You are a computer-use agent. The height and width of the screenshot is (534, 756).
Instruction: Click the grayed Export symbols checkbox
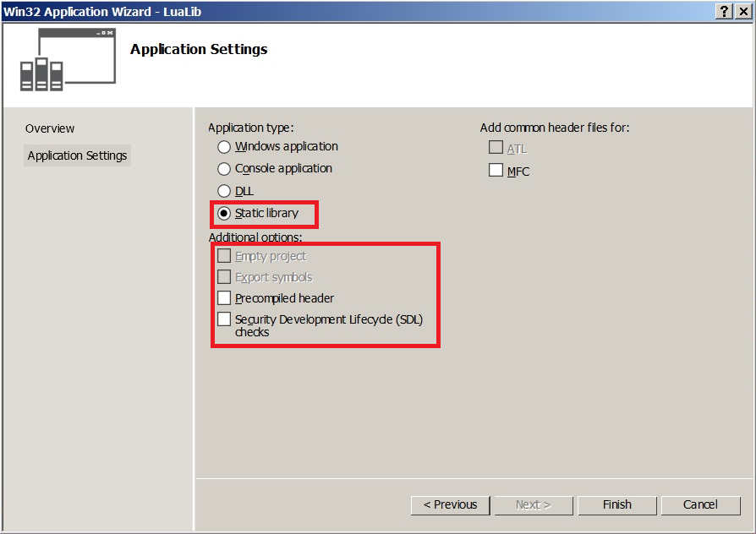pos(224,277)
